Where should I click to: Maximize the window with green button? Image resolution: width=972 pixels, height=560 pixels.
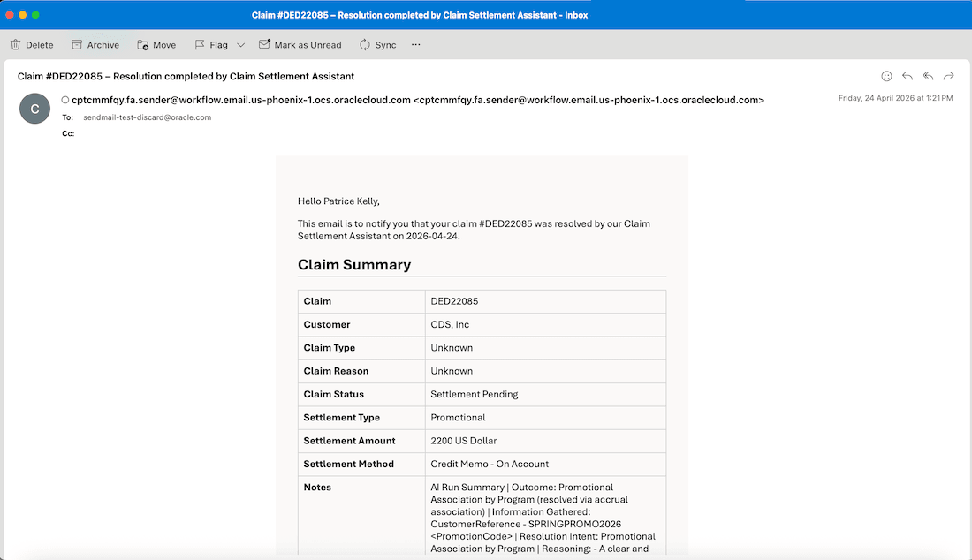pyautogui.click(x=35, y=15)
